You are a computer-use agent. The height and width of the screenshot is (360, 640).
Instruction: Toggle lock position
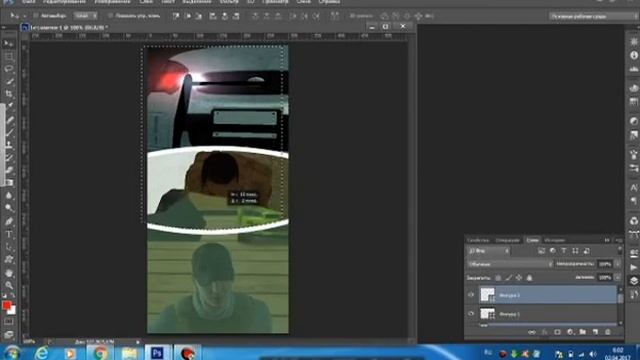(x=519, y=278)
